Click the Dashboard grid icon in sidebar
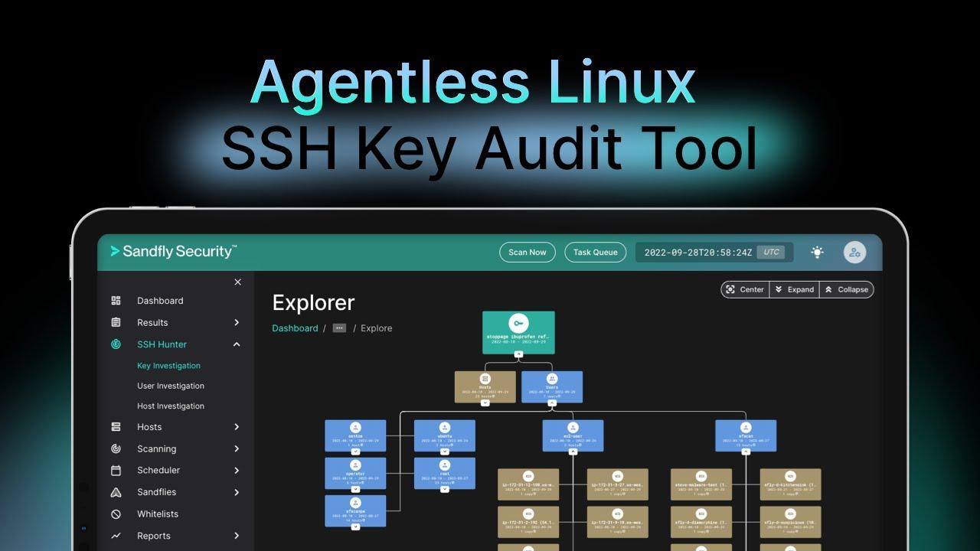 point(116,300)
